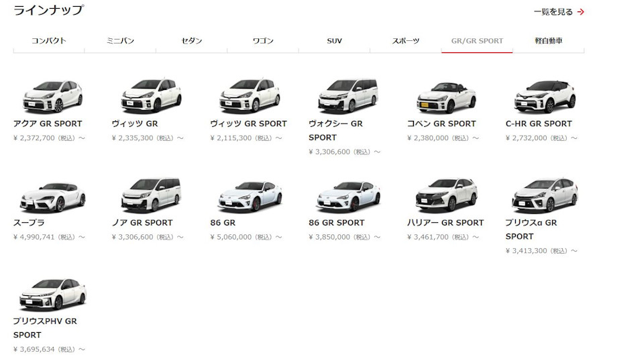Click the ラインナップ heading
Viewport: 644px width, 361px height.
[x=49, y=10]
